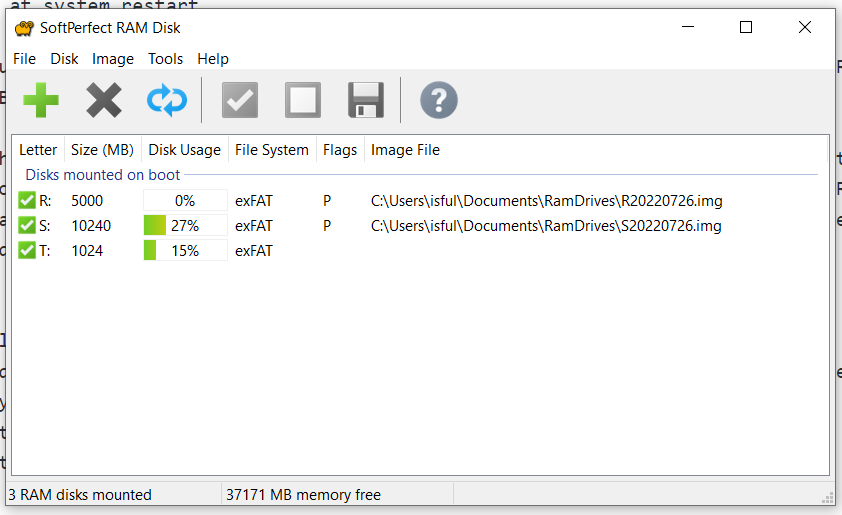Screen dimensions: 842x515
Task: Select the R20220726.img image file path
Action: pos(547,201)
